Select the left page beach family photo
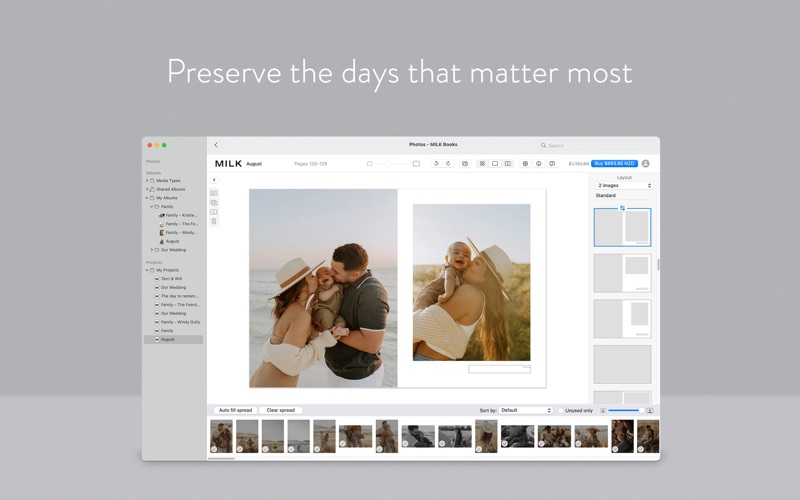Viewport: 800px width, 500px height. [323, 288]
